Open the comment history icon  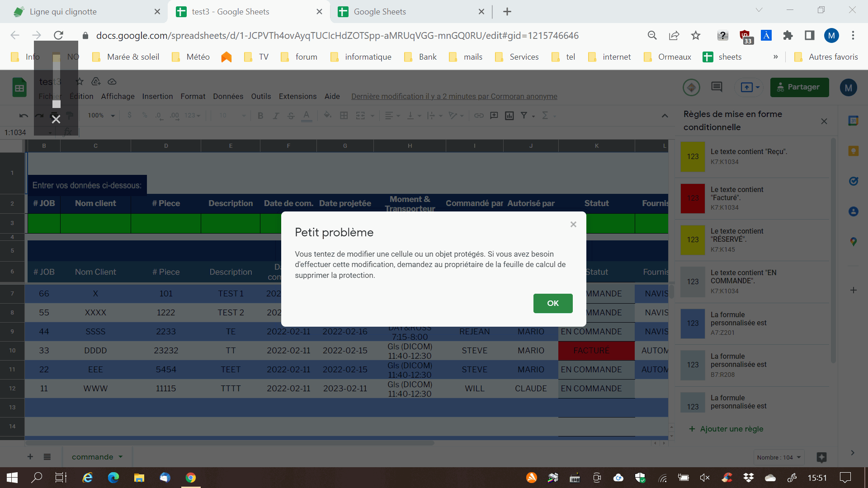(717, 87)
